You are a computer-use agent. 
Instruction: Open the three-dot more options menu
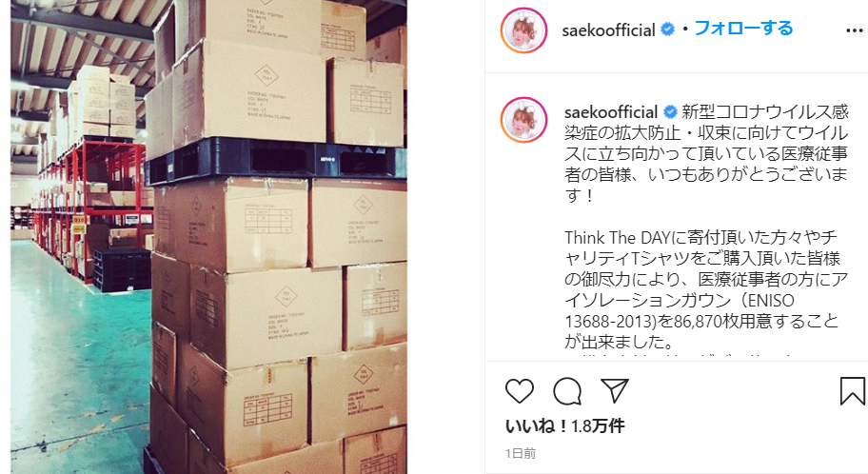click(x=854, y=31)
